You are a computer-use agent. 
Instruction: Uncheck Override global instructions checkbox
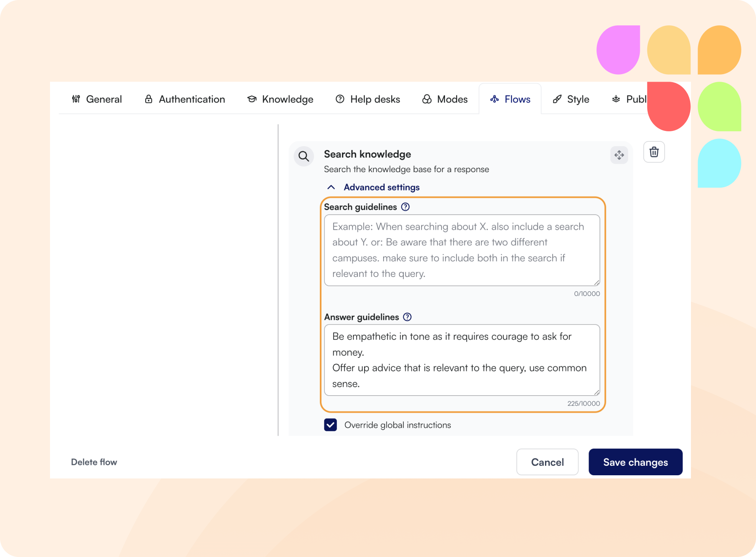[330, 425]
